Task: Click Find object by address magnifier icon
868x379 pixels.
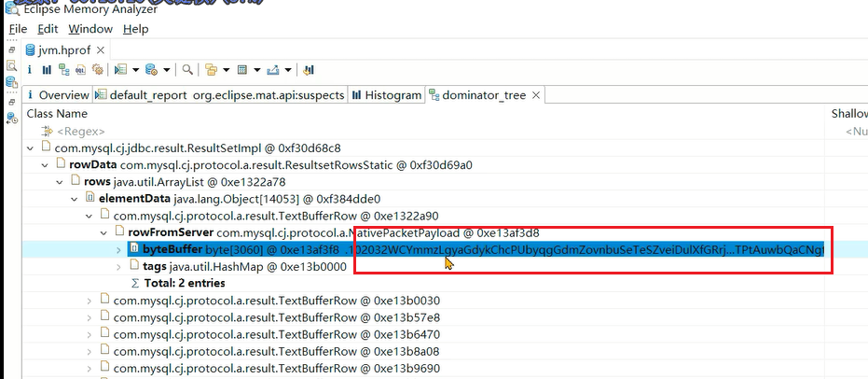Action: coord(187,70)
